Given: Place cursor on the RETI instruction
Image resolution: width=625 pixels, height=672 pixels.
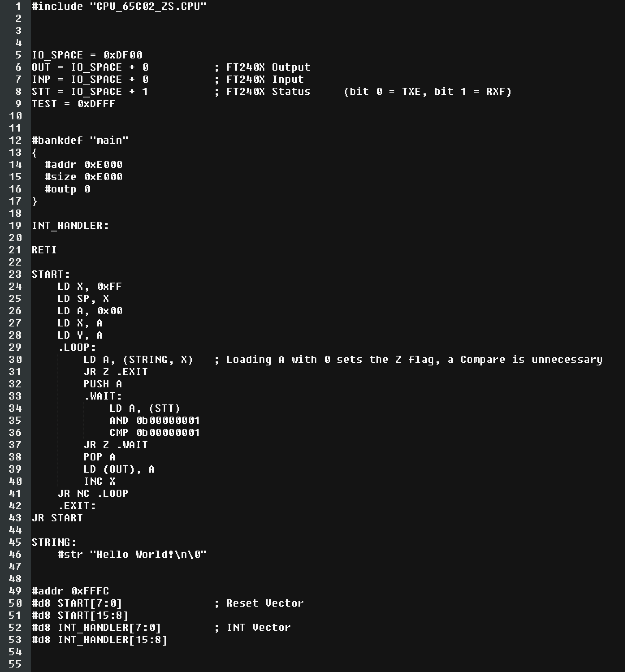Looking at the screenshot, I should point(44,250).
